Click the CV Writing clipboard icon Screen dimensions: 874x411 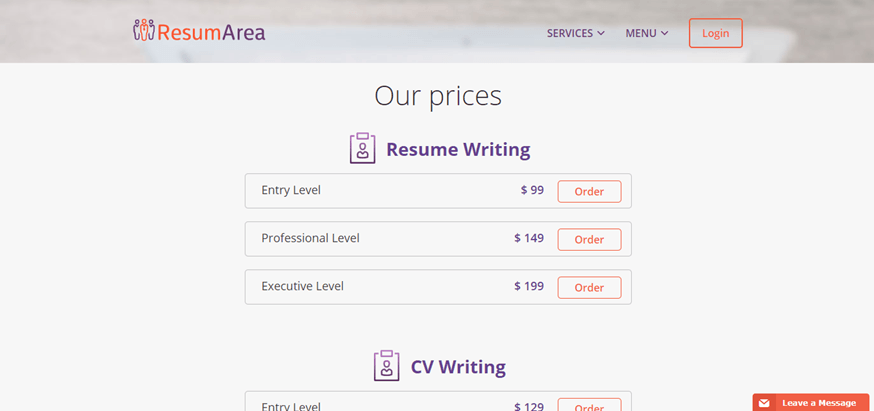387,366
